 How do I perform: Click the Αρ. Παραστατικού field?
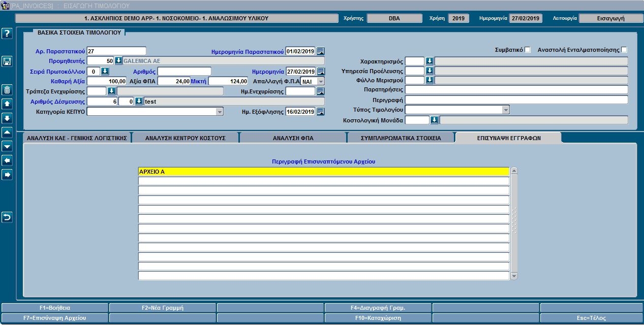pyautogui.click(x=116, y=51)
